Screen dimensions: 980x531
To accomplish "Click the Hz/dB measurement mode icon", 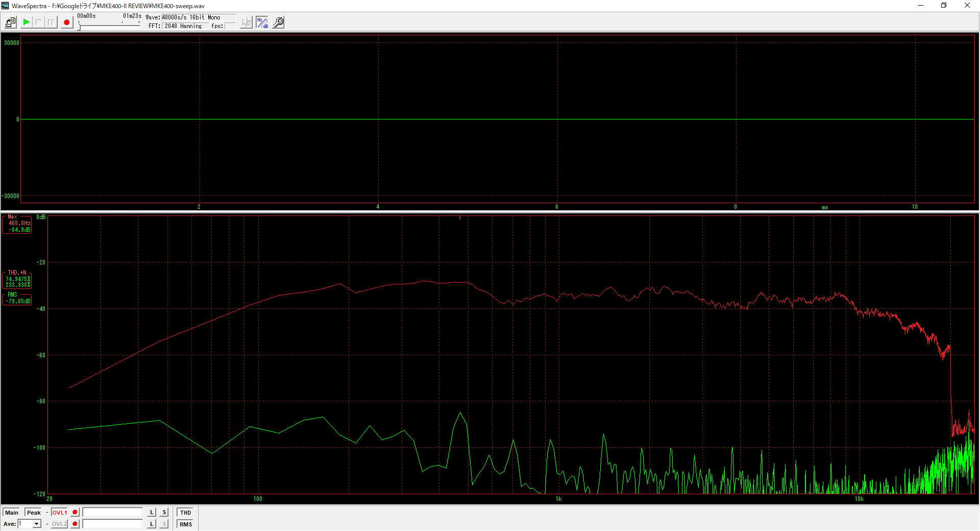I will 262,22.
